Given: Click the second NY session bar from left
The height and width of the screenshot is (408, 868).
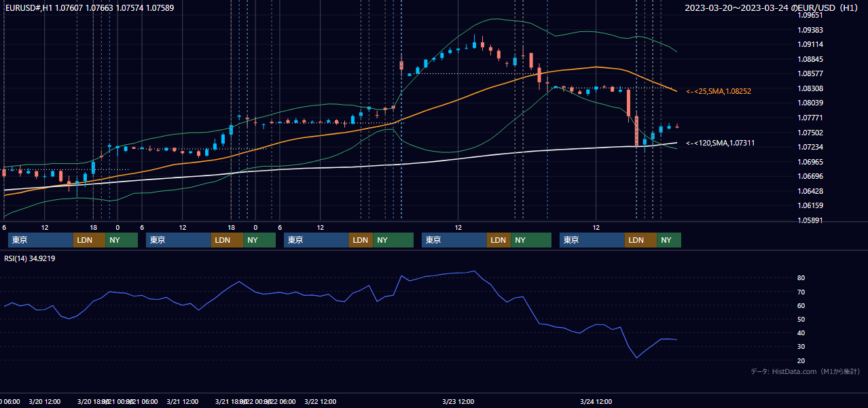Looking at the screenshot, I should [259, 240].
